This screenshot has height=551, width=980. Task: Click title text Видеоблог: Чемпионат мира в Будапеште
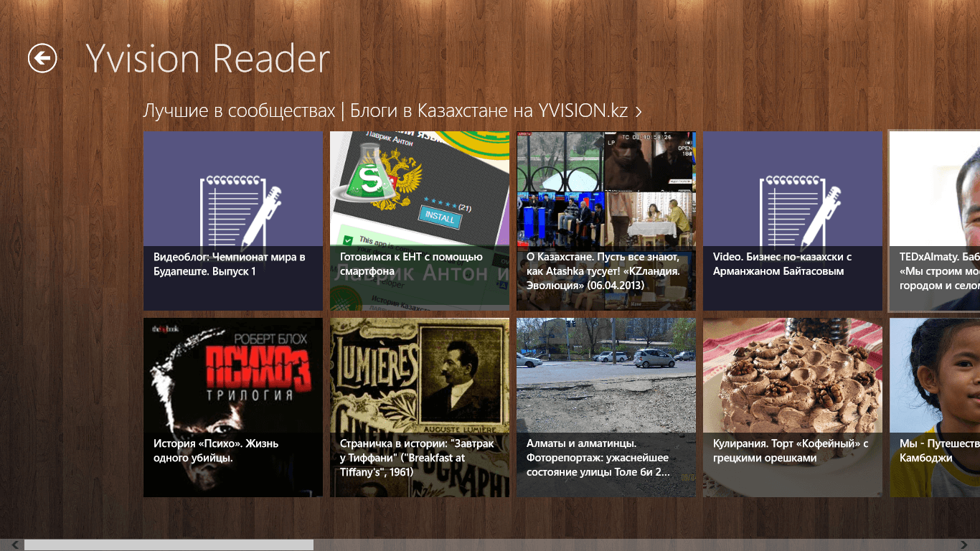click(x=230, y=264)
